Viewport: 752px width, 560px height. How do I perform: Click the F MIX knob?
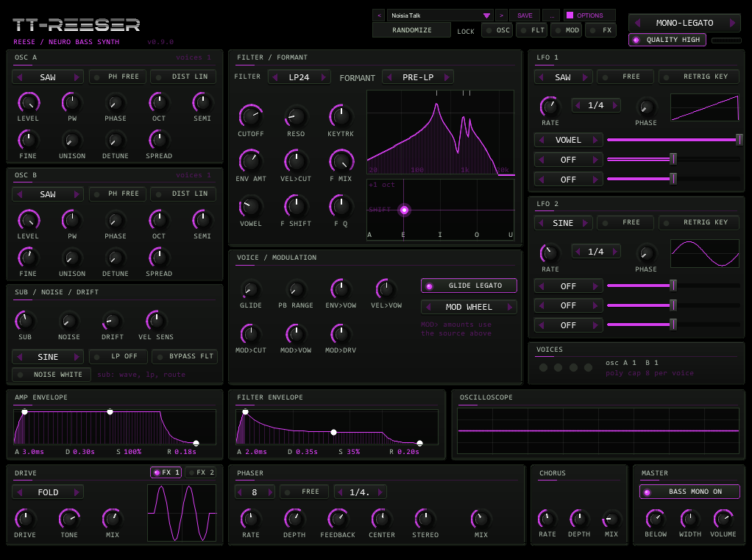point(341,161)
